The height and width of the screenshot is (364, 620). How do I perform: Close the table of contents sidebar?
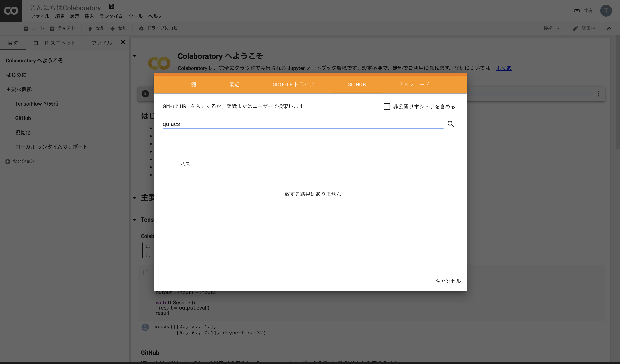point(123,42)
